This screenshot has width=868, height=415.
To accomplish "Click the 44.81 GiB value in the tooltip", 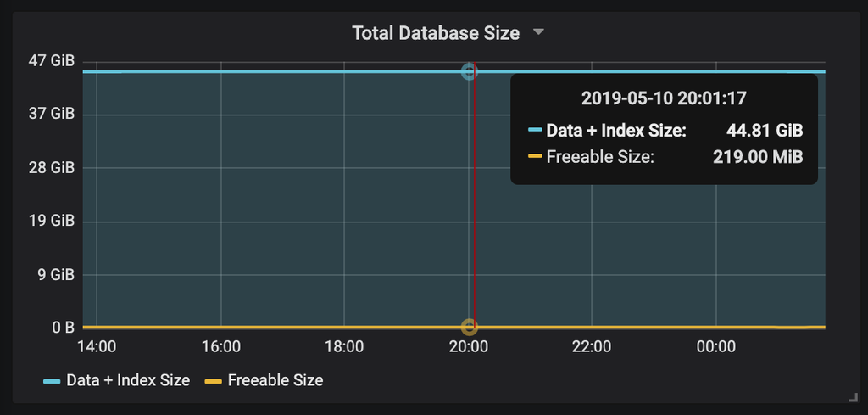I will click(765, 131).
